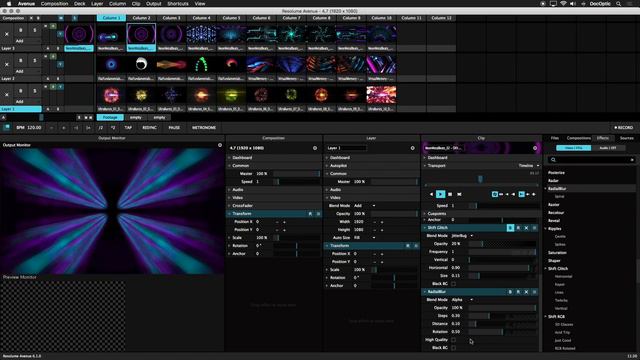Click the METRONOME button
This screenshot has width=640, height=360.
pos(204,128)
